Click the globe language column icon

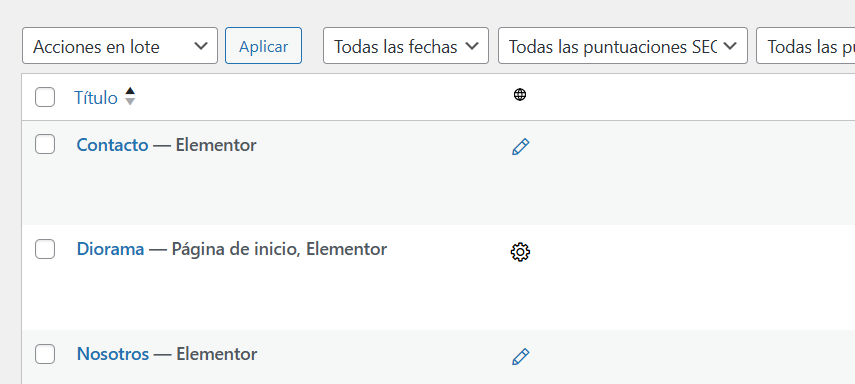tap(520, 95)
